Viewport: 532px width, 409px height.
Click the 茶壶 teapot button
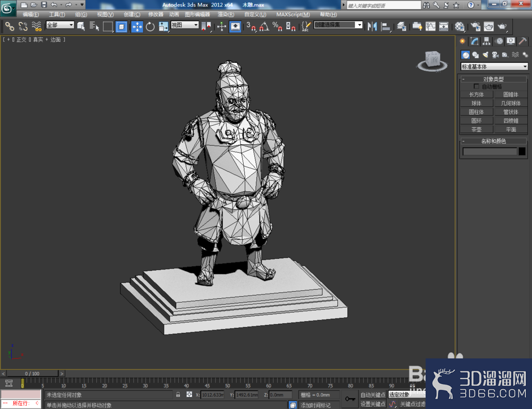point(476,129)
